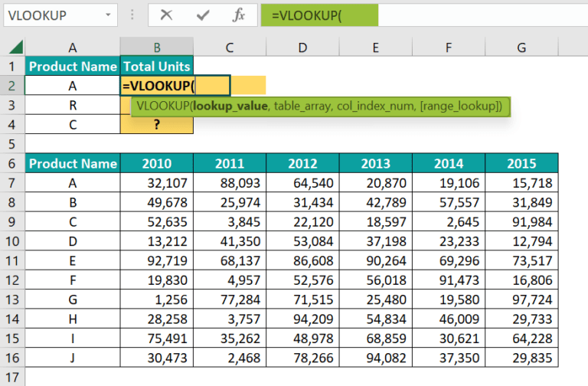Viewport: 588px width, 386px height.
Task: Open the Name Box dropdown arrow
Action: point(108,15)
